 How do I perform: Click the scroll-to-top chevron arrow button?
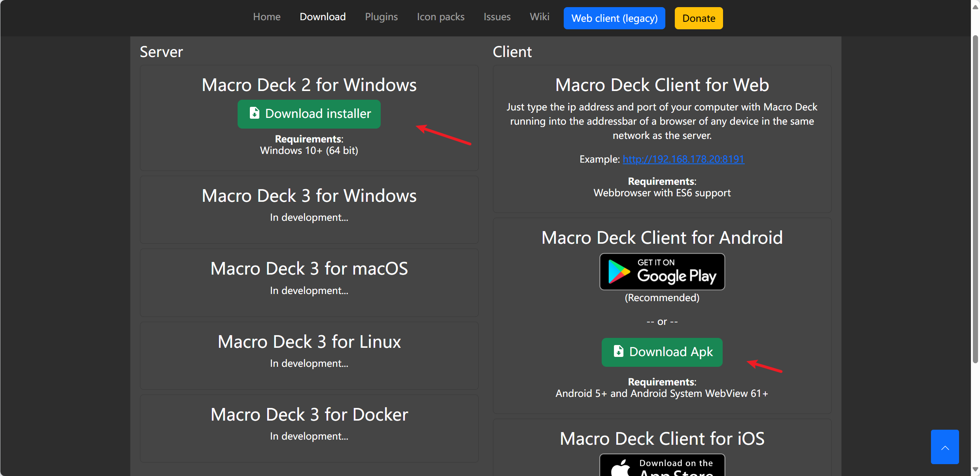(945, 447)
